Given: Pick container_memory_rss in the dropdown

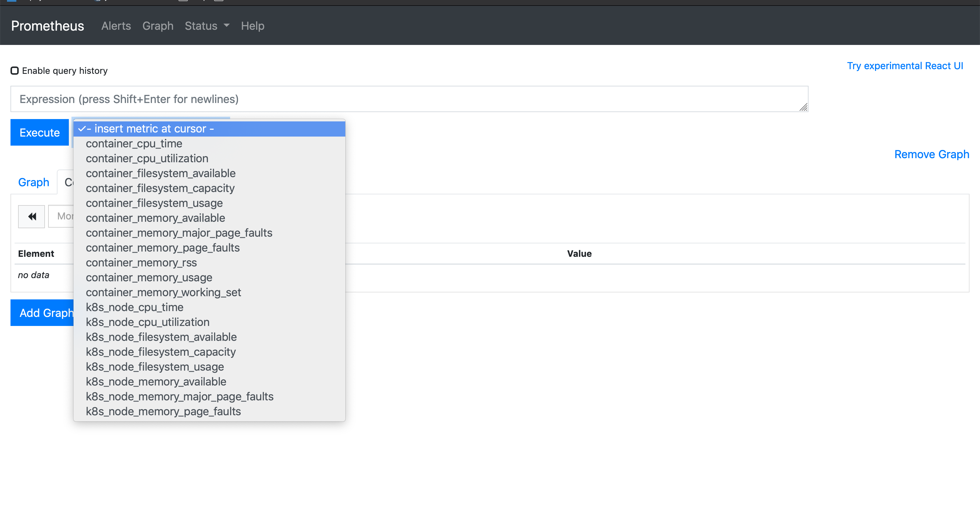Looking at the screenshot, I should 141,263.
